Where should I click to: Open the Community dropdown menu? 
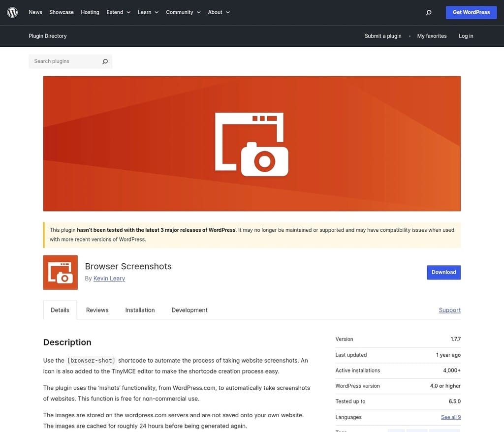coord(183,12)
